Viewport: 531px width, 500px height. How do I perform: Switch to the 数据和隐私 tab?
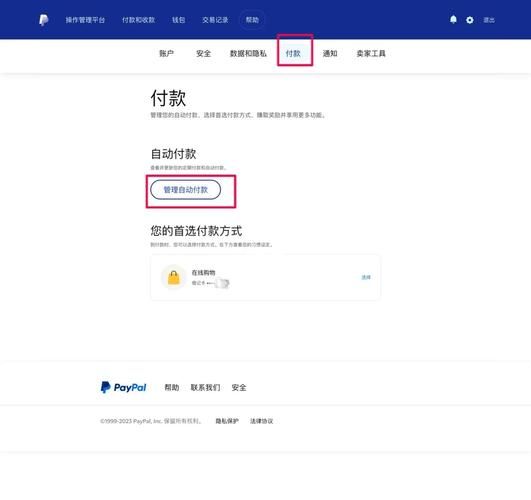pyautogui.click(x=248, y=54)
